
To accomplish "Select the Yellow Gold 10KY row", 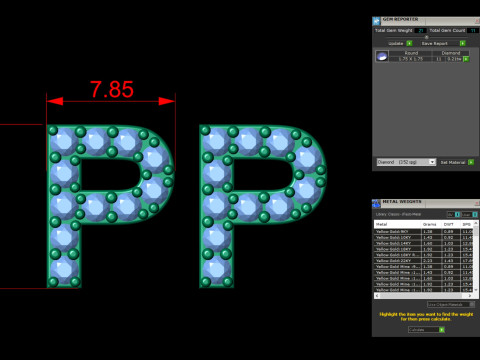I will (423, 237).
